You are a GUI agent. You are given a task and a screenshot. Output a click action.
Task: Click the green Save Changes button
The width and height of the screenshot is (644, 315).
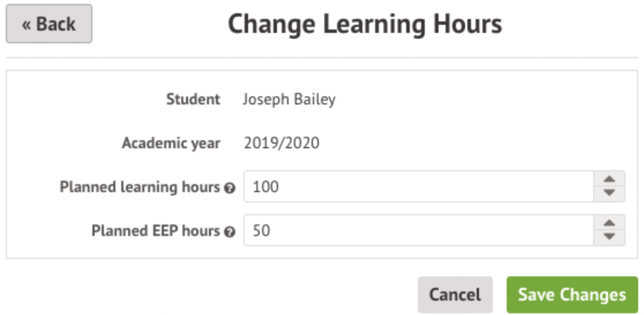click(571, 295)
